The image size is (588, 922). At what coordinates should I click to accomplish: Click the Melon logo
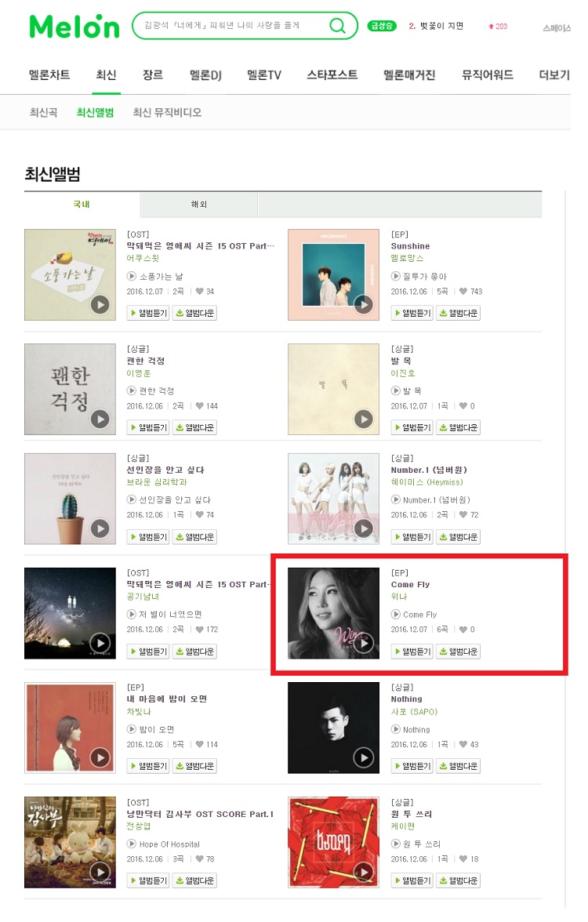pyautogui.click(x=74, y=26)
